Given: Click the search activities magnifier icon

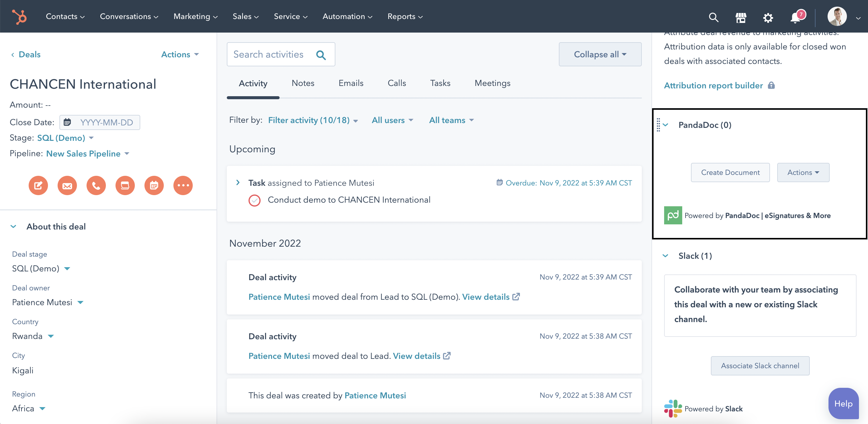Looking at the screenshot, I should click(321, 55).
